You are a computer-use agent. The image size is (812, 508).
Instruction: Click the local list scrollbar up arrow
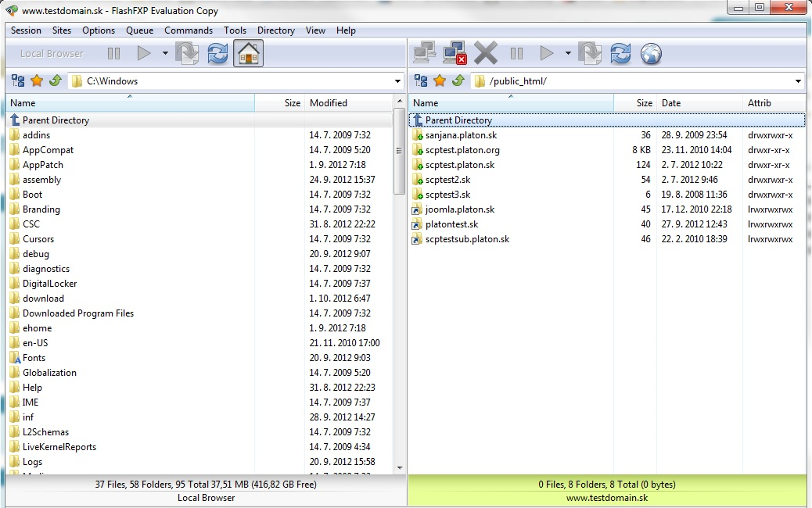(399, 100)
